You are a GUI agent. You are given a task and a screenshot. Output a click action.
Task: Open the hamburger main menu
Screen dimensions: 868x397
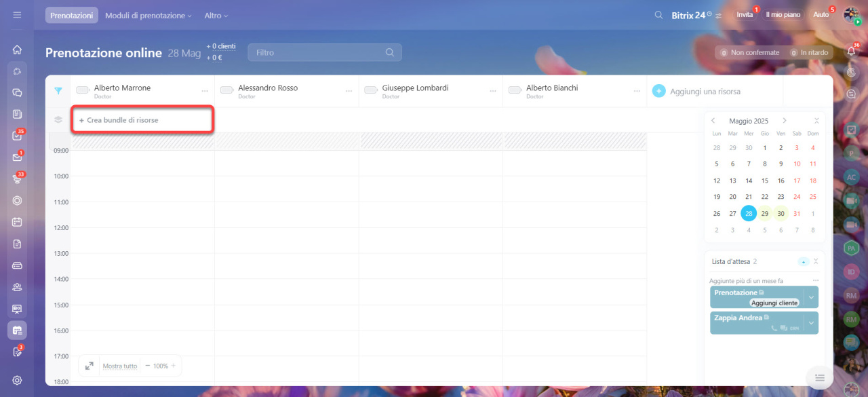coord(17,15)
